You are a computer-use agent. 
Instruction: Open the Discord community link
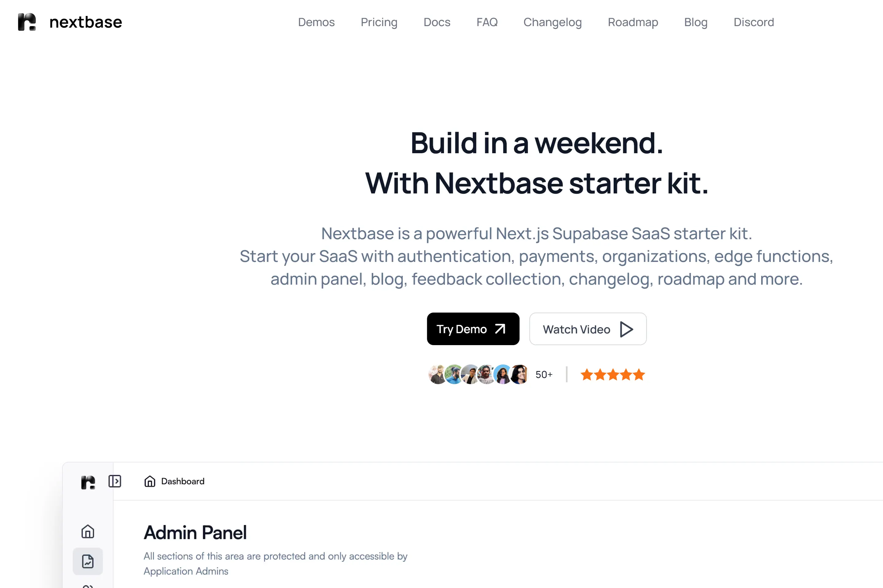coord(754,22)
